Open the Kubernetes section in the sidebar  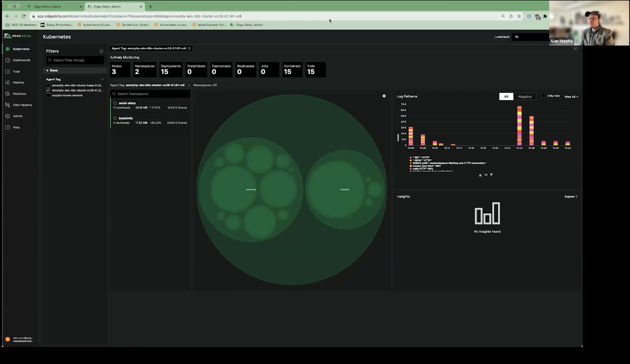pos(21,49)
